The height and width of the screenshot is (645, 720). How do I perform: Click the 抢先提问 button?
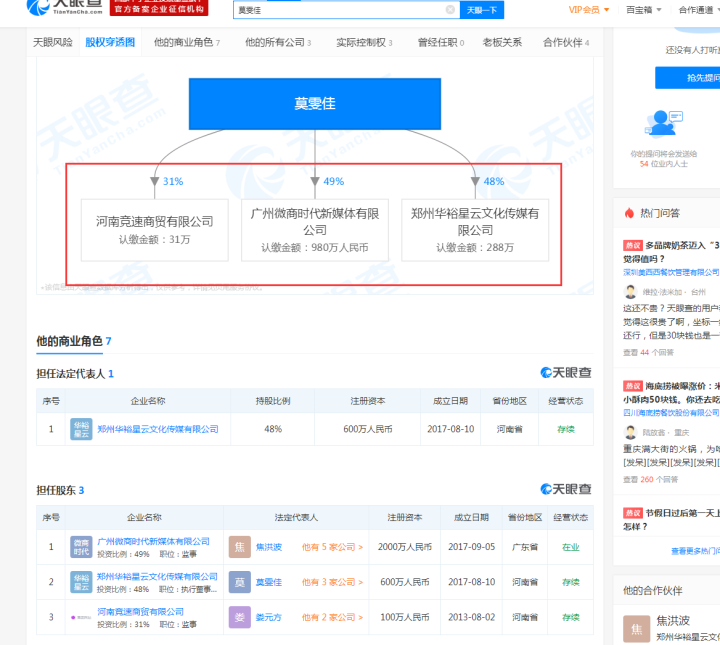(x=687, y=78)
